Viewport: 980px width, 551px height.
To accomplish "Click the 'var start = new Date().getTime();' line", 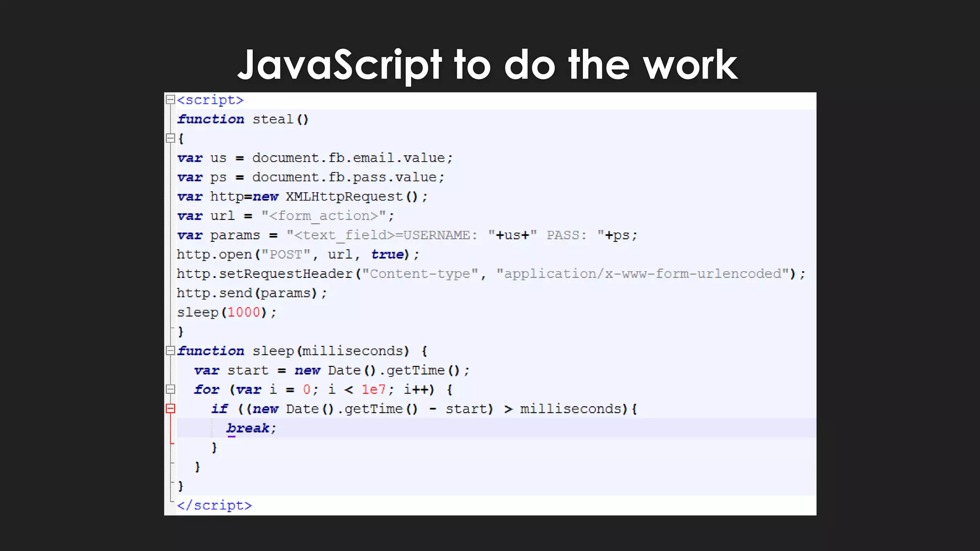I will pos(332,370).
